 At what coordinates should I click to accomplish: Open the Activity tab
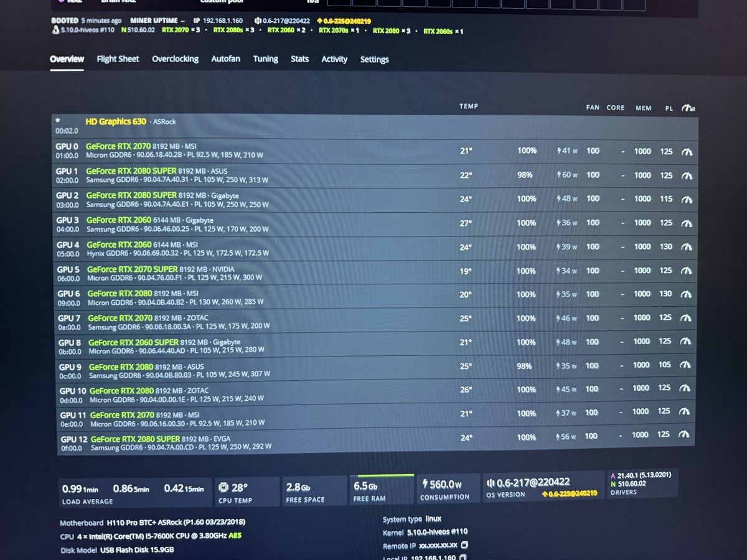(x=334, y=60)
